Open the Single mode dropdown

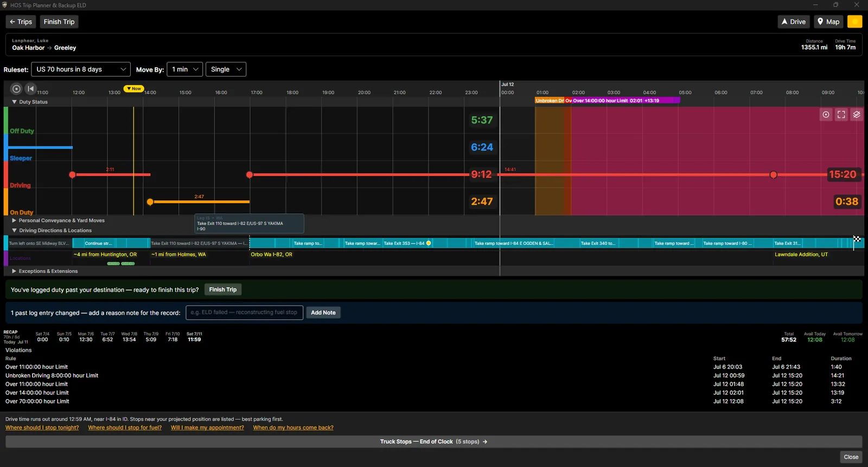click(226, 70)
